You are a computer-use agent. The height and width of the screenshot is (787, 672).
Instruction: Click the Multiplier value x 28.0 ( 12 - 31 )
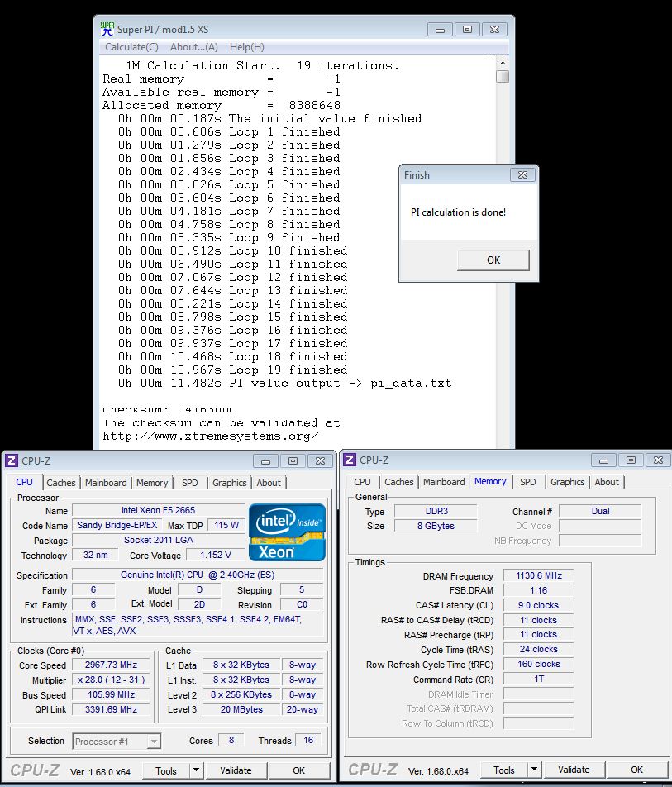[111, 680]
